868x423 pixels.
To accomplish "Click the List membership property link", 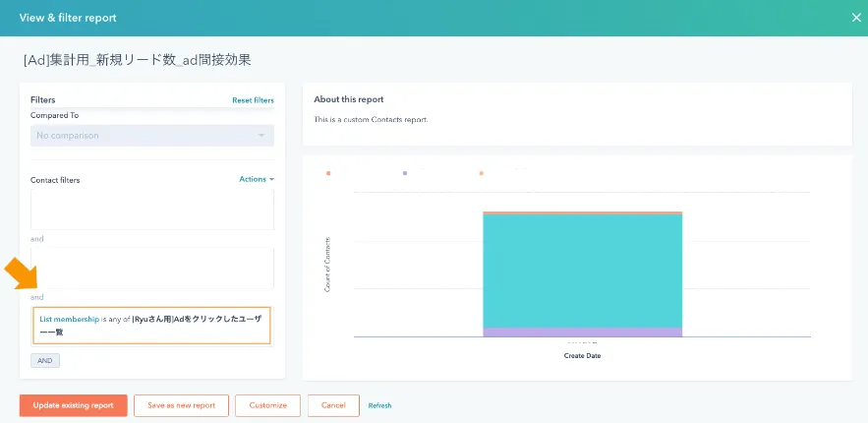I will tap(69, 320).
